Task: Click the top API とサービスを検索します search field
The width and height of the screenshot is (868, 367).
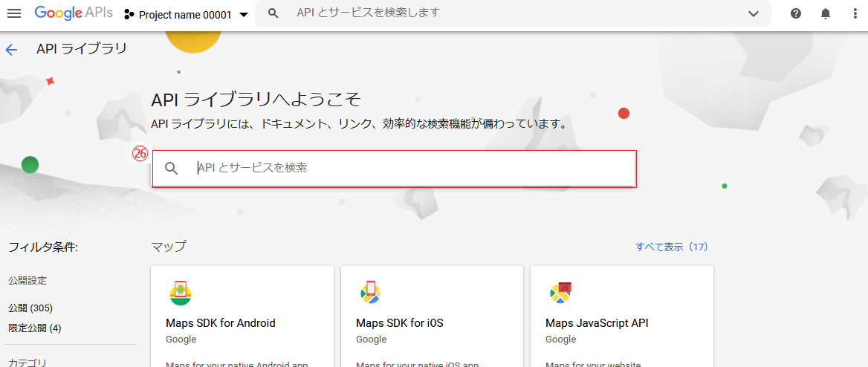Action: point(505,13)
